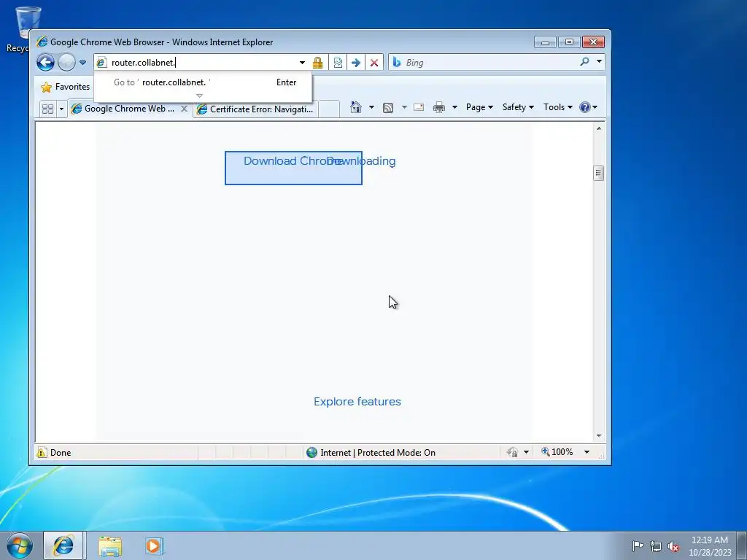Click the Download Chrome button

293,168
